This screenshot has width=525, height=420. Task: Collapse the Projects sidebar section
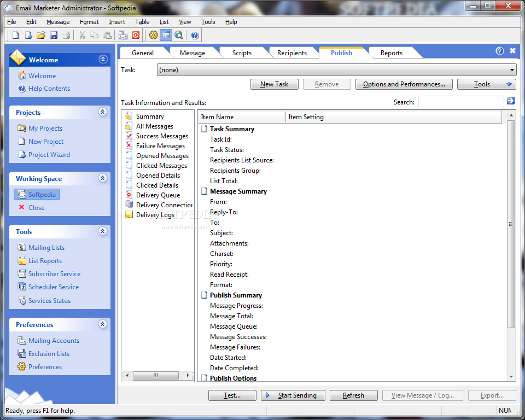[x=103, y=112]
